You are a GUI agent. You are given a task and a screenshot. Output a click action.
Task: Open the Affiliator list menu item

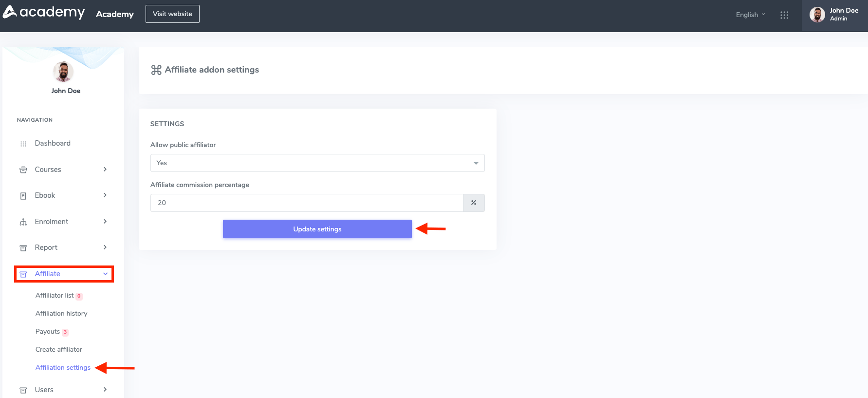click(x=55, y=296)
